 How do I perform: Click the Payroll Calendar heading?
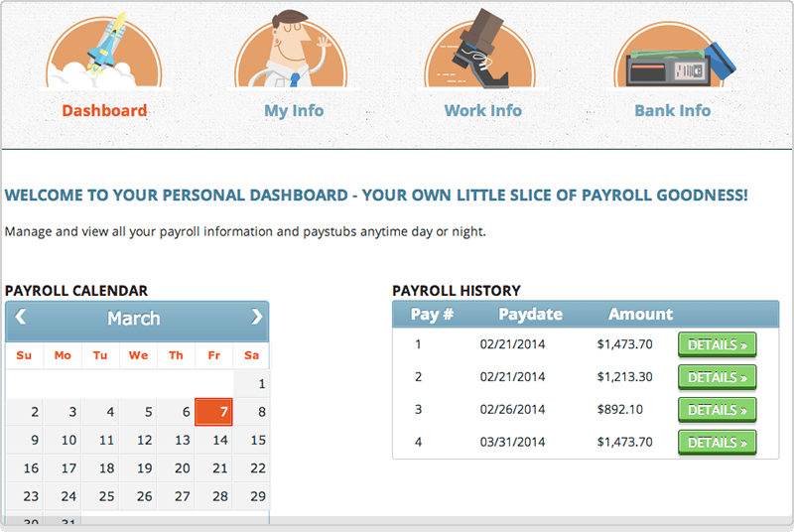76,291
